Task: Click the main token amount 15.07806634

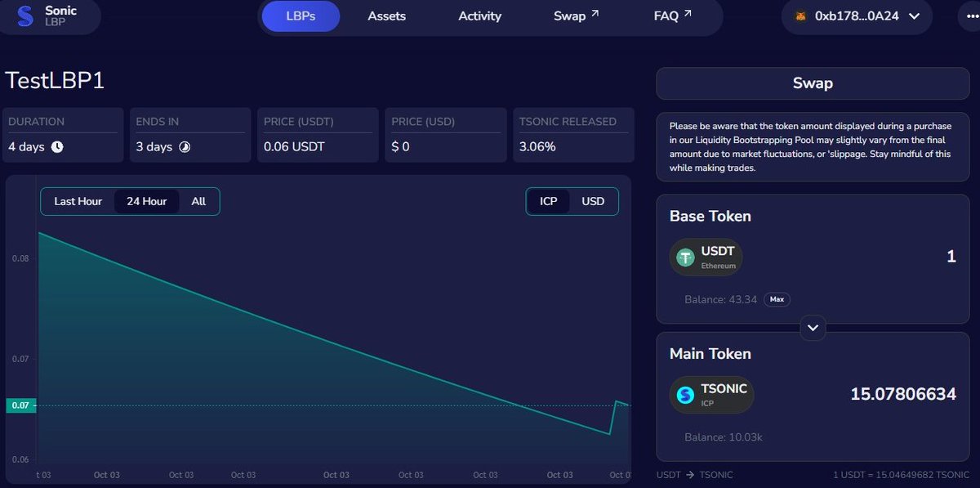Action: pos(903,394)
